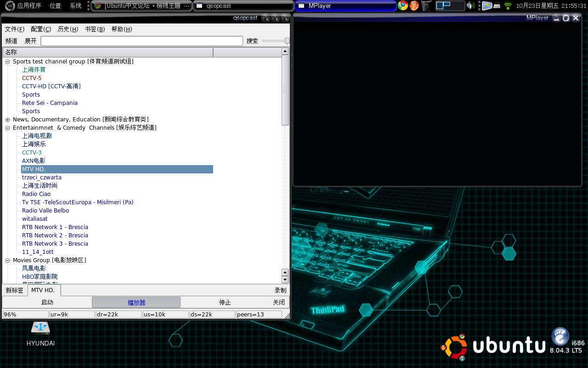The height and width of the screenshot is (368, 588).
Task: Launch Google Chrome from the top panel
Action: click(x=403, y=6)
